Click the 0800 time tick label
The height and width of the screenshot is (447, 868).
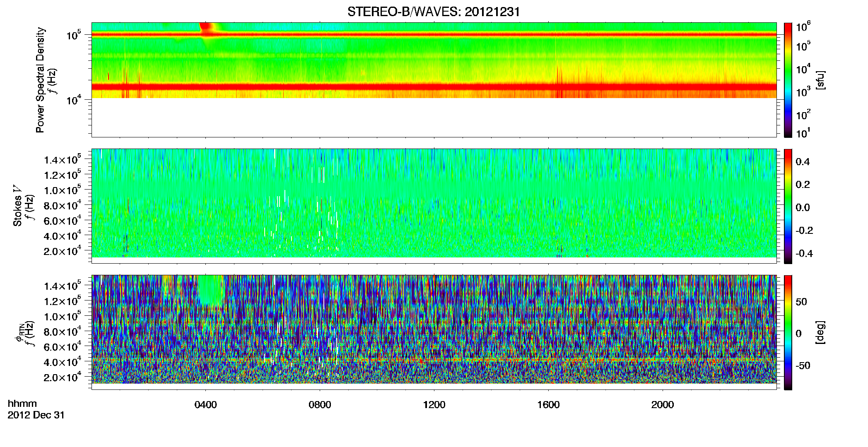click(320, 404)
